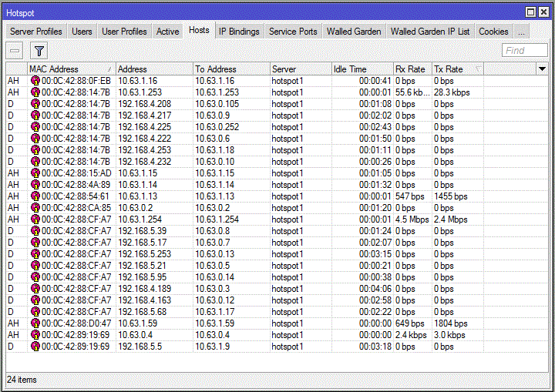555x392 pixels.
Task: Click host icon in 192.168.5.5 row
Action: [35, 347]
